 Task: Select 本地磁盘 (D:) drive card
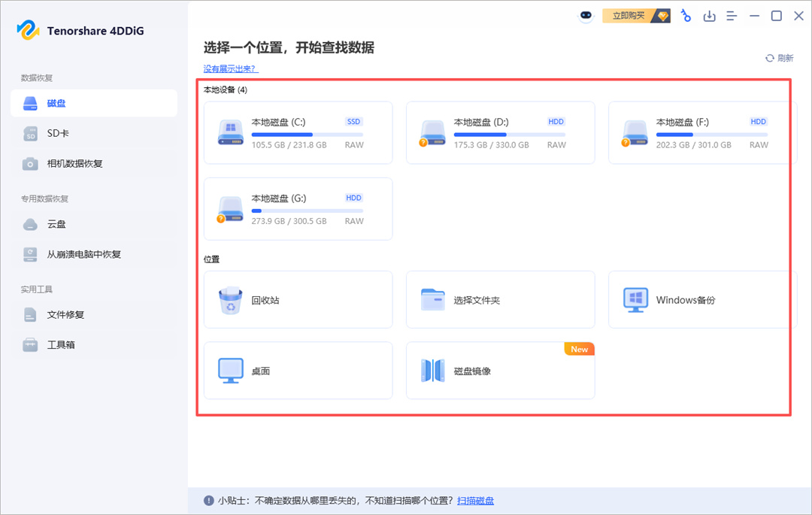[x=500, y=133]
